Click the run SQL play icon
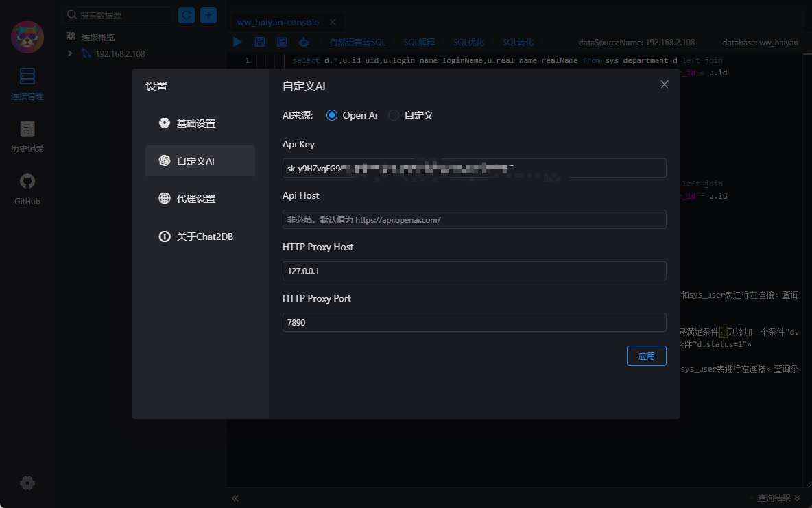 237,42
